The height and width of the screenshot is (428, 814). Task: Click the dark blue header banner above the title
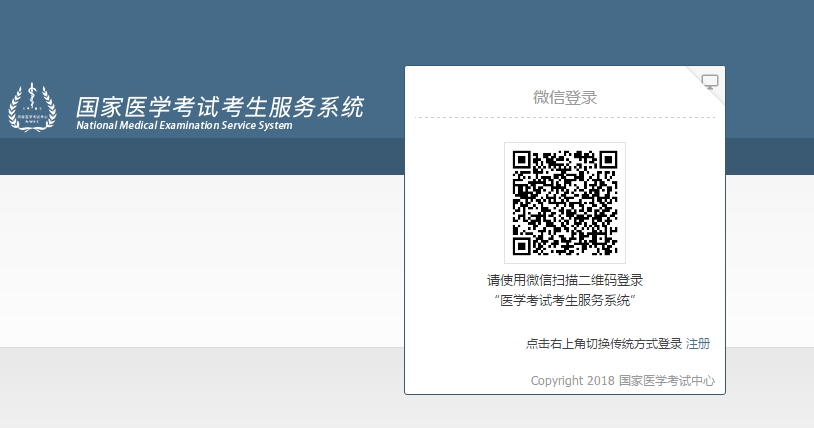pos(200,40)
